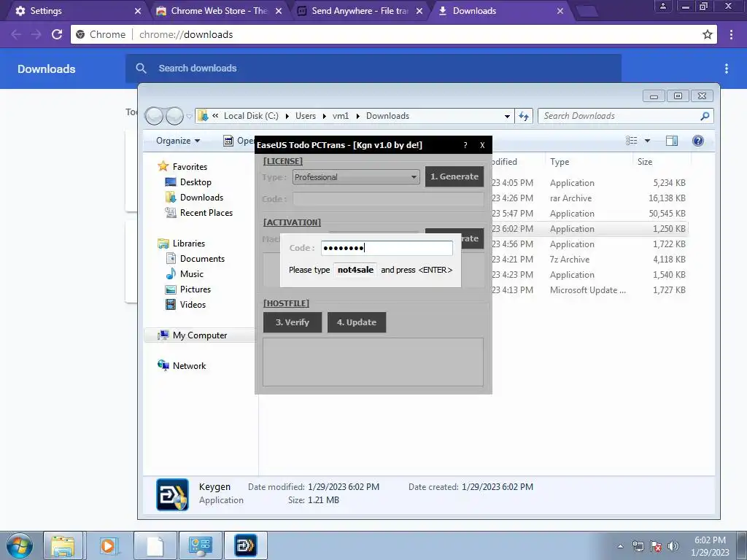Click the double chevron before Local Disk
Image resolution: width=747 pixels, height=560 pixels.
(x=215, y=115)
